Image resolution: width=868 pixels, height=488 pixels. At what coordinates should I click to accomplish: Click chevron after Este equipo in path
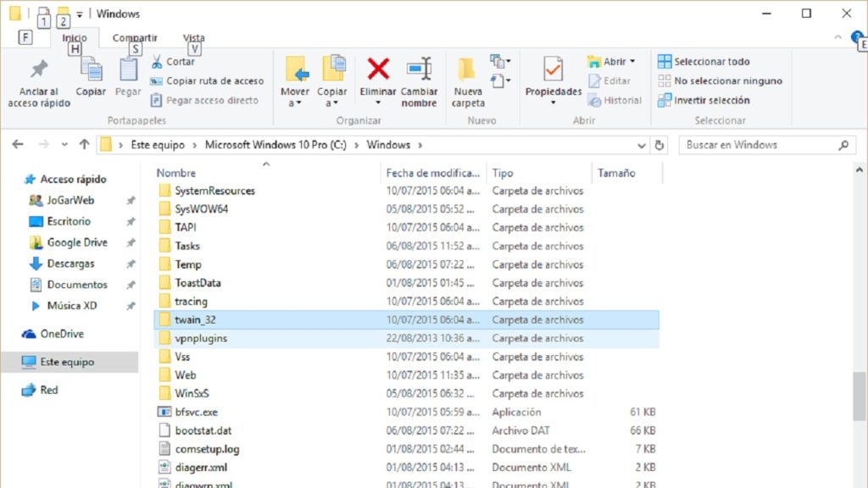(194, 145)
